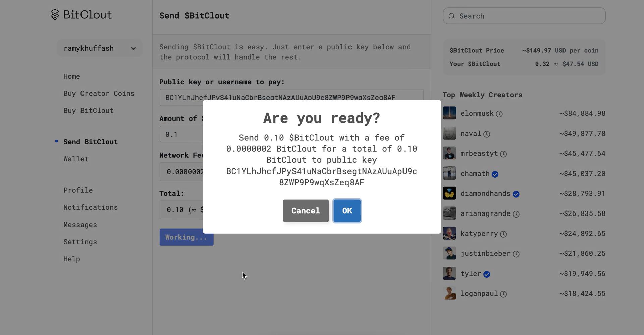The image size is (644, 335).
Task: Click the BitClout logo icon
Action: (55, 15)
